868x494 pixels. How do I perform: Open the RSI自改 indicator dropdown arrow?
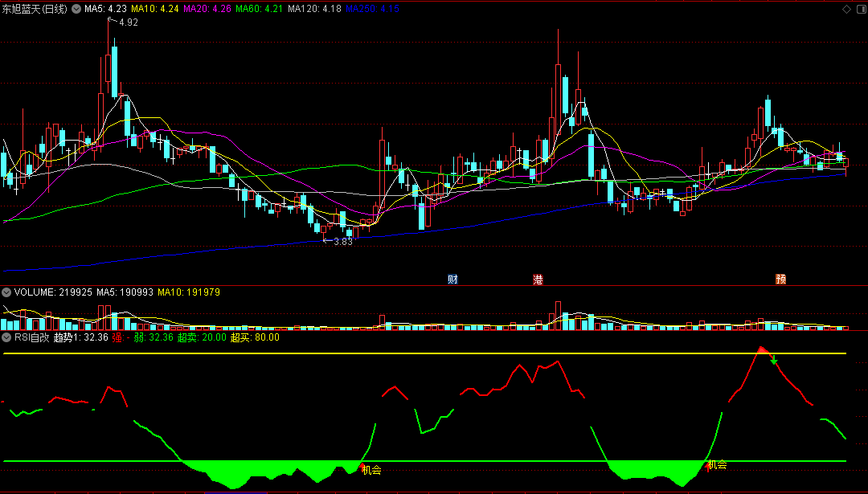pyautogui.click(x=6, y=337)
